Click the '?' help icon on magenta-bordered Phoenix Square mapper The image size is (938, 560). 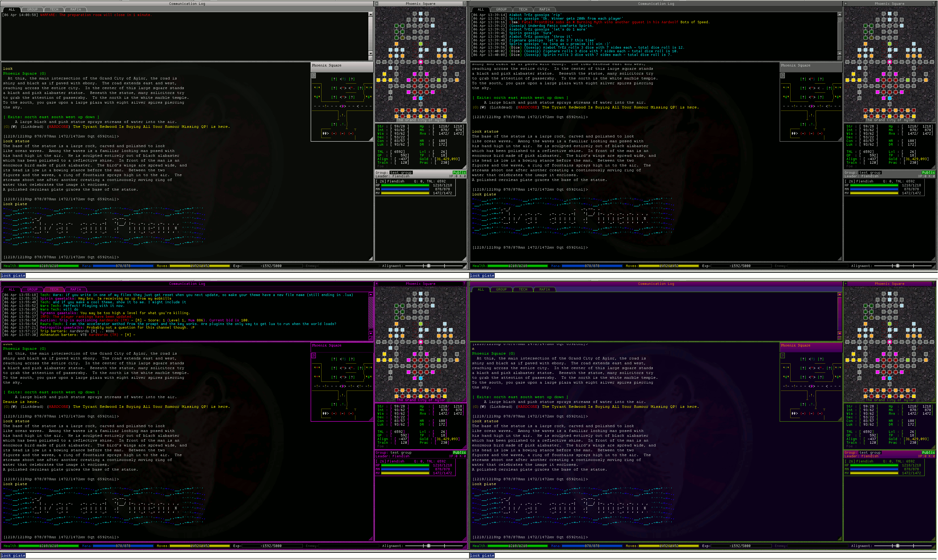tap(464, 284)
